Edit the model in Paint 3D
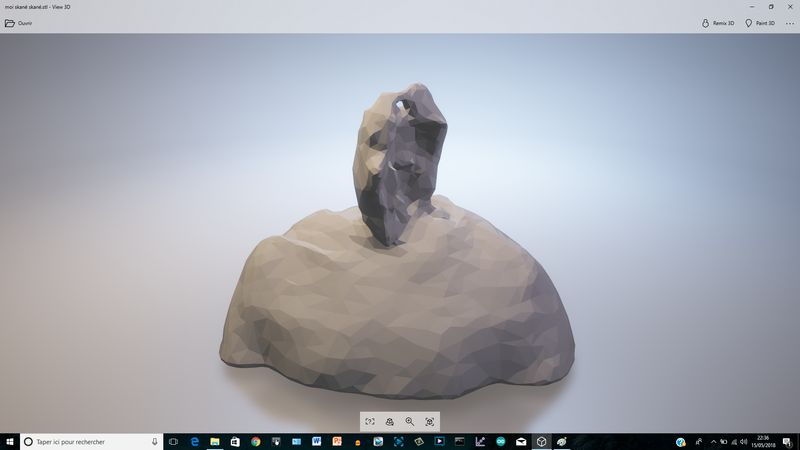The height and width of the screenshot is (450, 800). point(762,23)
